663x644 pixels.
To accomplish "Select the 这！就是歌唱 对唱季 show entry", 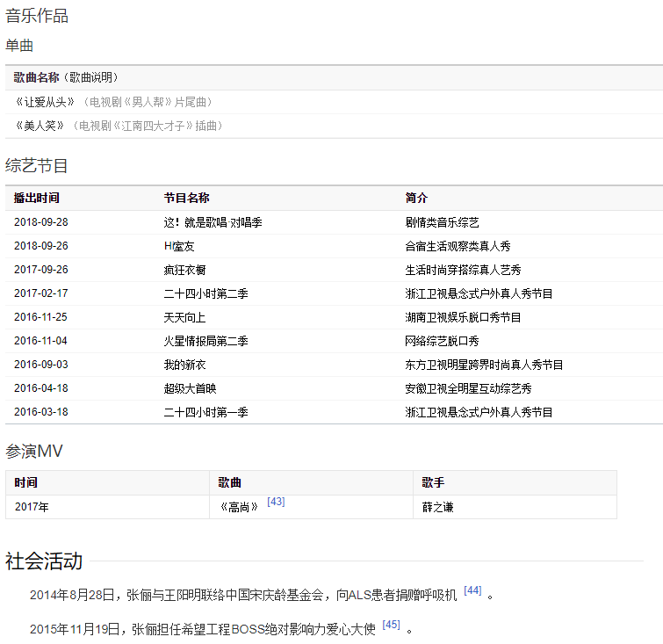I will pos(213,222).
